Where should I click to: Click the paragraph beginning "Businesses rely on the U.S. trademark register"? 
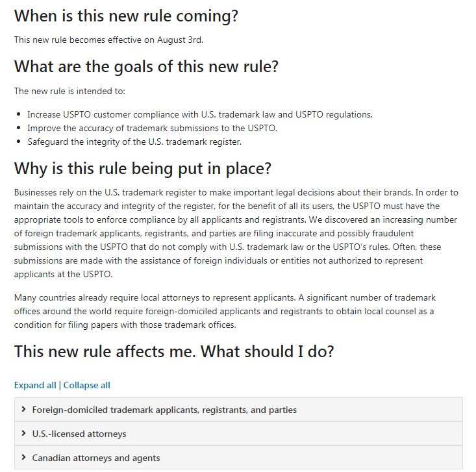236,233
